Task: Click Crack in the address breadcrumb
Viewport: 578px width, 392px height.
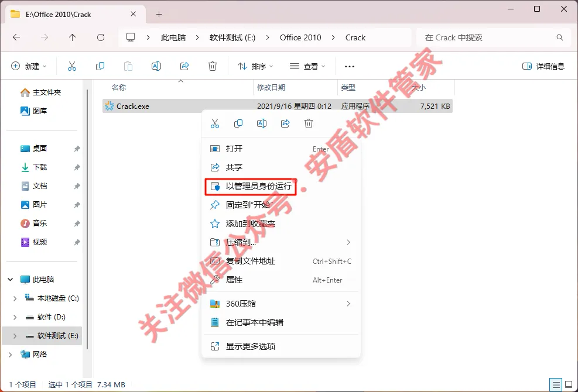Action: (355, 37)
